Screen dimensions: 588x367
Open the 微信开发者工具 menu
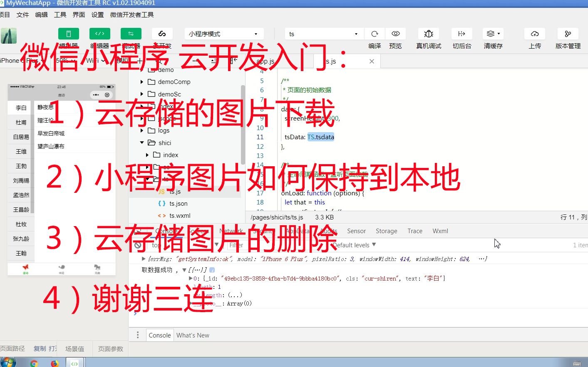tap(132, 15)
